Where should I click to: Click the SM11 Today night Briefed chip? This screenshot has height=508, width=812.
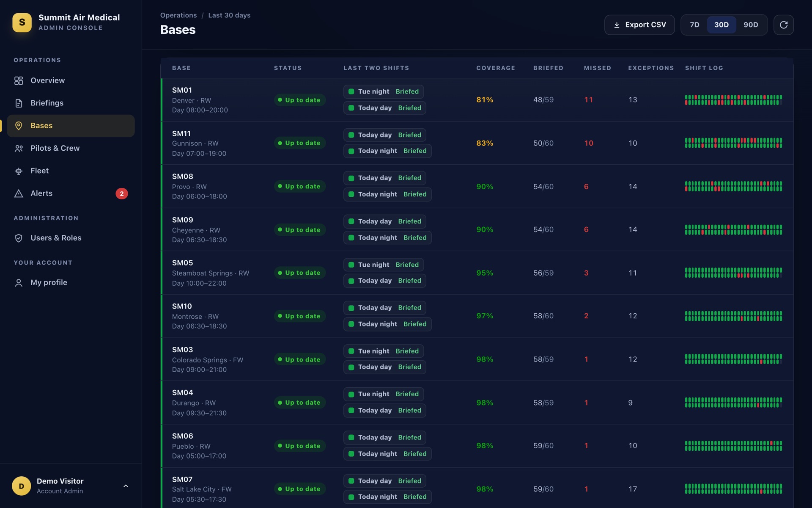[387, 151]
